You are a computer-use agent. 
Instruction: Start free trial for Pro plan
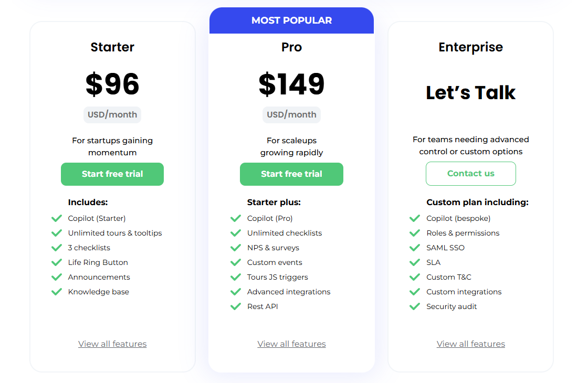pyautogui.click(x=291, y=174)
